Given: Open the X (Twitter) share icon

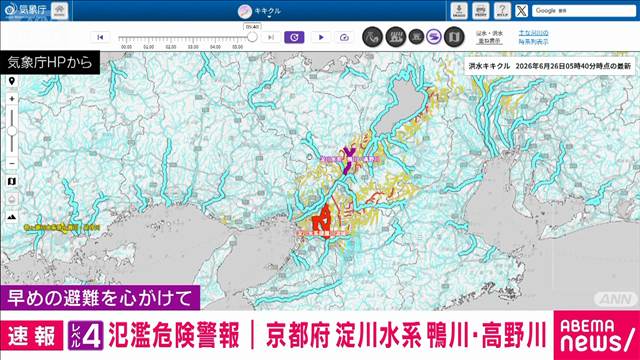Looking at the screenshot, I should click(521, 11).
